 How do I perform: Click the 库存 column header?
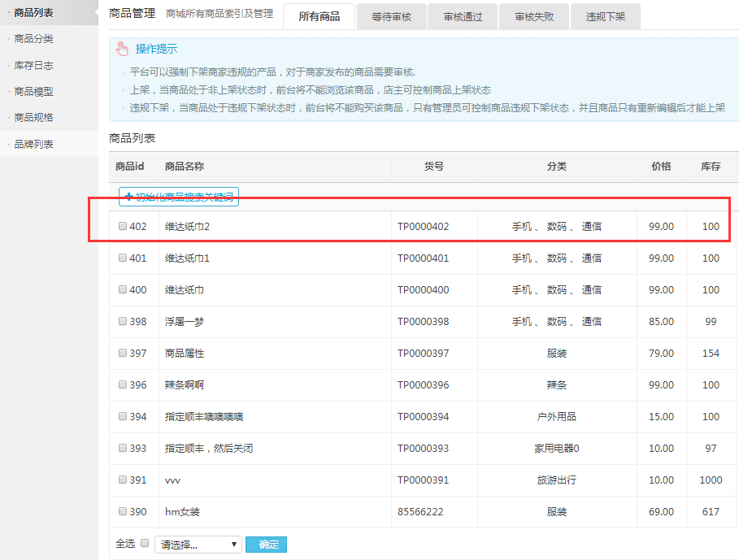pyautogui.click(x=711, y=167)
